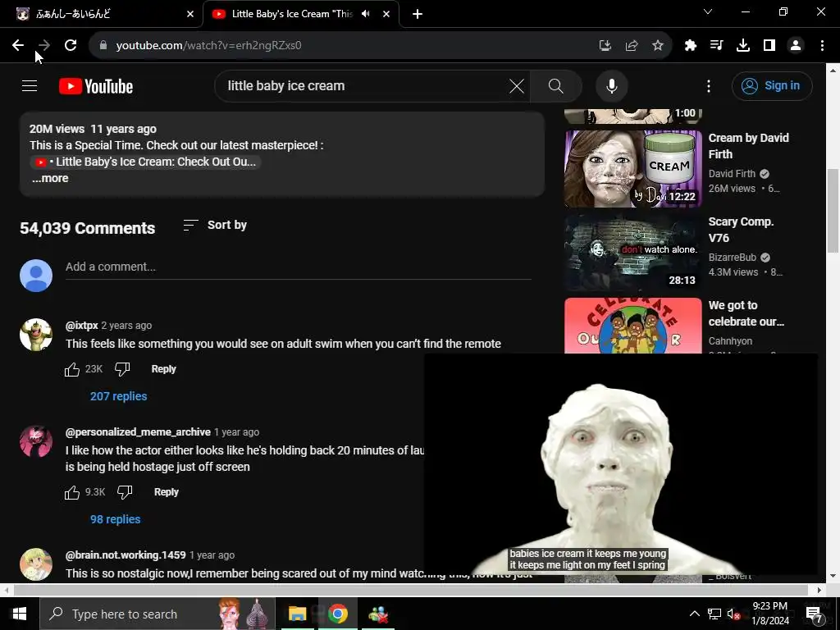Share this page icon in address bar
Viewport: 840px width, 630px height.
point(632,46)
